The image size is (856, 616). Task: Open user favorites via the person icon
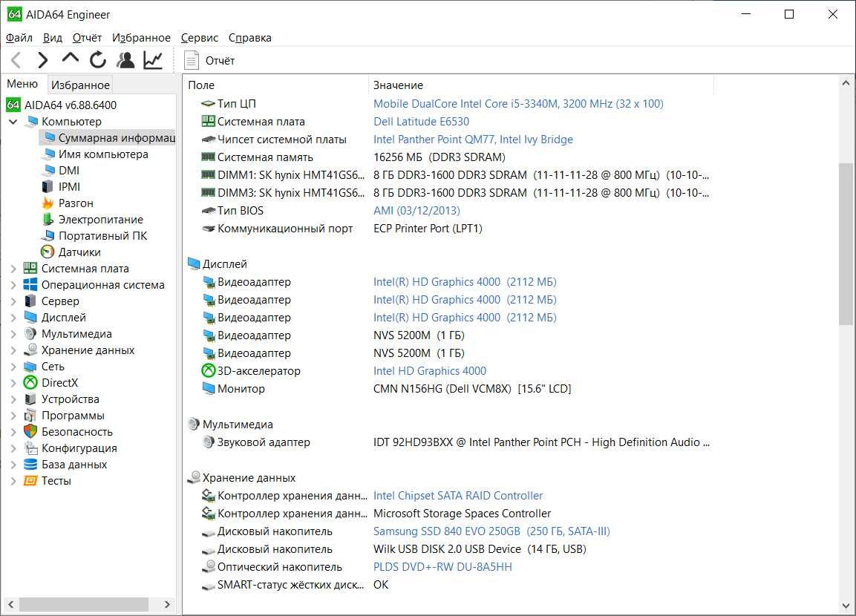click(x=125, y=60)
